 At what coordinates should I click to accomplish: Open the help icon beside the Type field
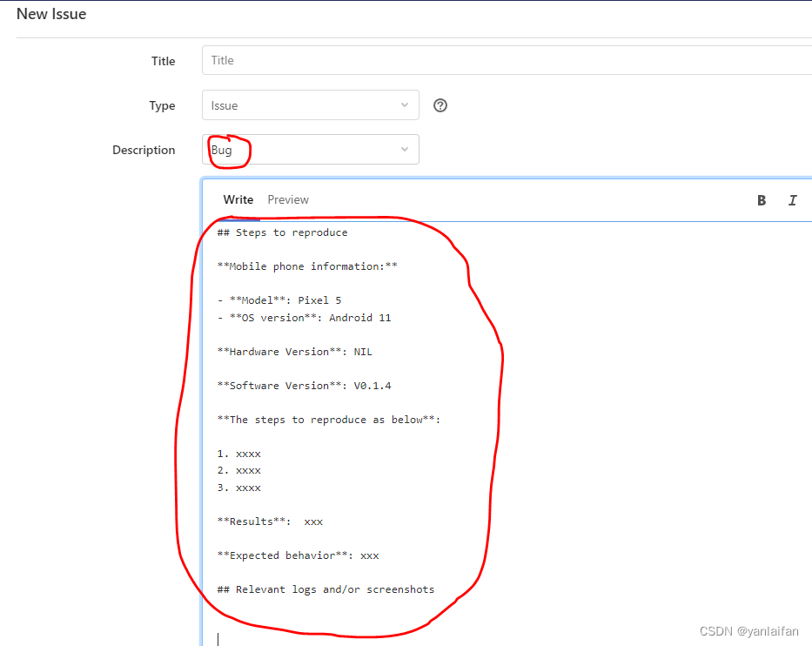(440, 104)
